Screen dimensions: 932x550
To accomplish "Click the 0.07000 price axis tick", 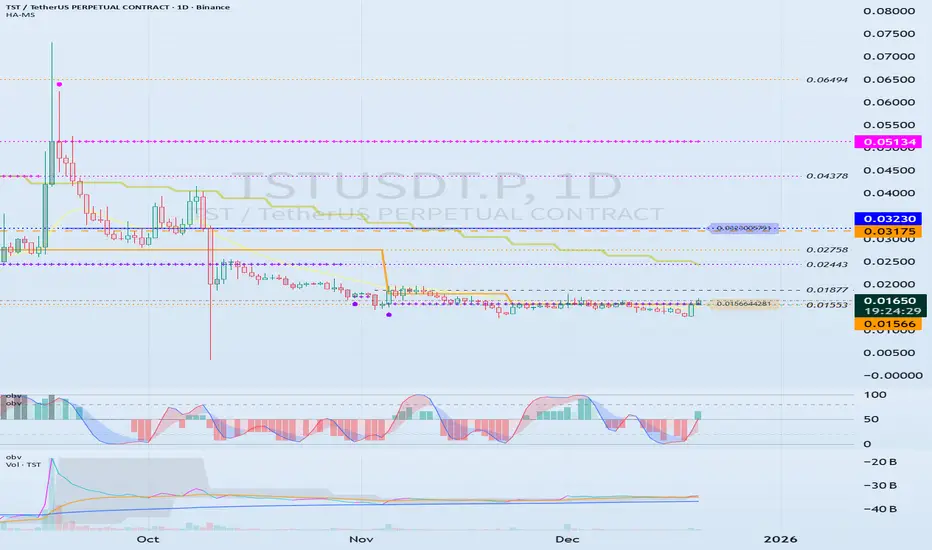I will click(x=889, y=56).
